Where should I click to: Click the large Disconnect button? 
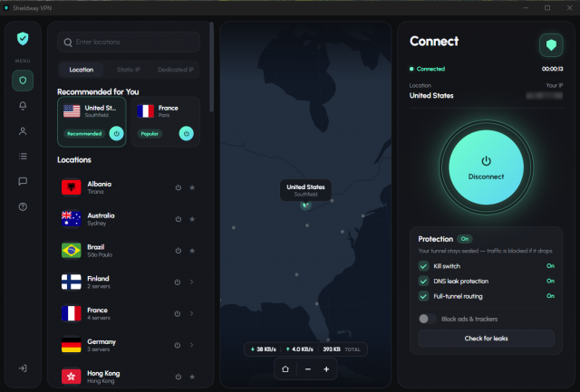click(486, 167)
